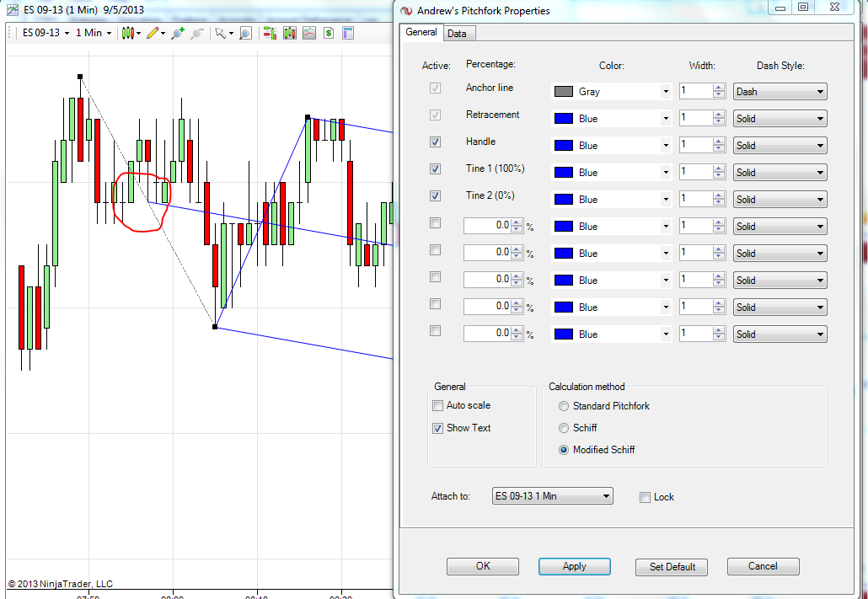Click the NinjaTrader logo in Pitchfork dialog title
Image resolution: width=868 pixels, height=599 pixels.
tap(407, 10)
